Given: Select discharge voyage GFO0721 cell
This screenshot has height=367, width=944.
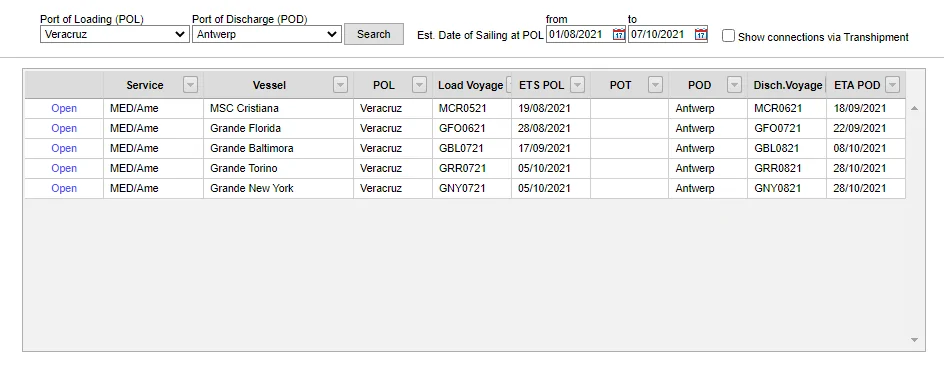Looking at the screenshot, I should [x=787, y=129].
